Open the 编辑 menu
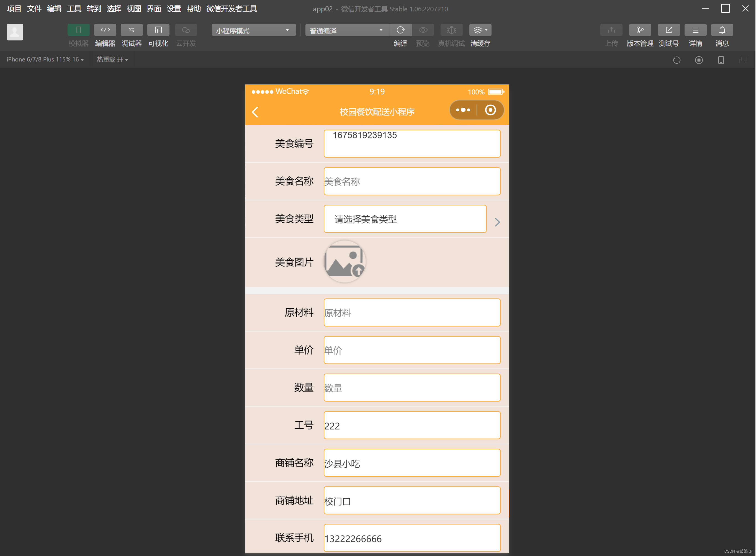This screenshot has height=556, width=756. (54, 9)
